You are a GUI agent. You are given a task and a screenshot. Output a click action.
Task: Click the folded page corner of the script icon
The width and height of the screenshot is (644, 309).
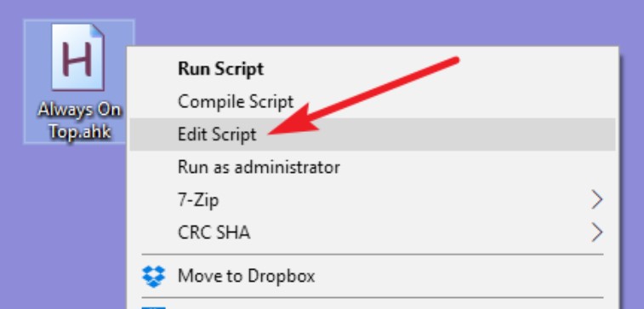97,31
